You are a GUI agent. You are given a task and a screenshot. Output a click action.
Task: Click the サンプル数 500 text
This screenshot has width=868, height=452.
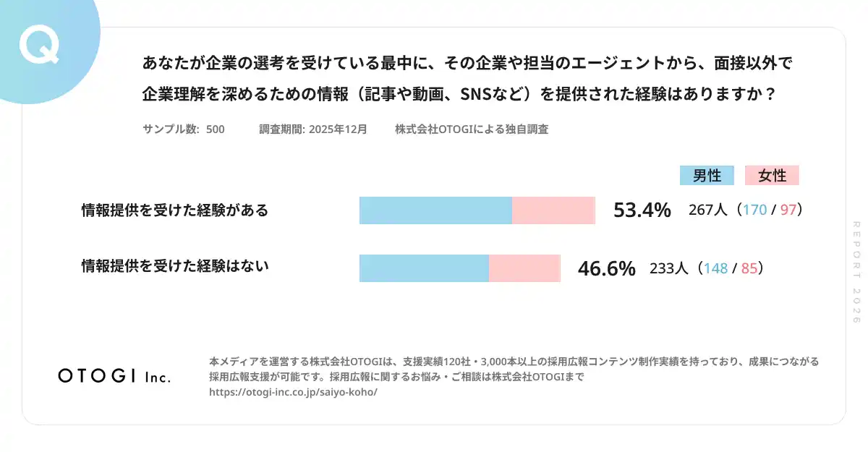[184, 129]
